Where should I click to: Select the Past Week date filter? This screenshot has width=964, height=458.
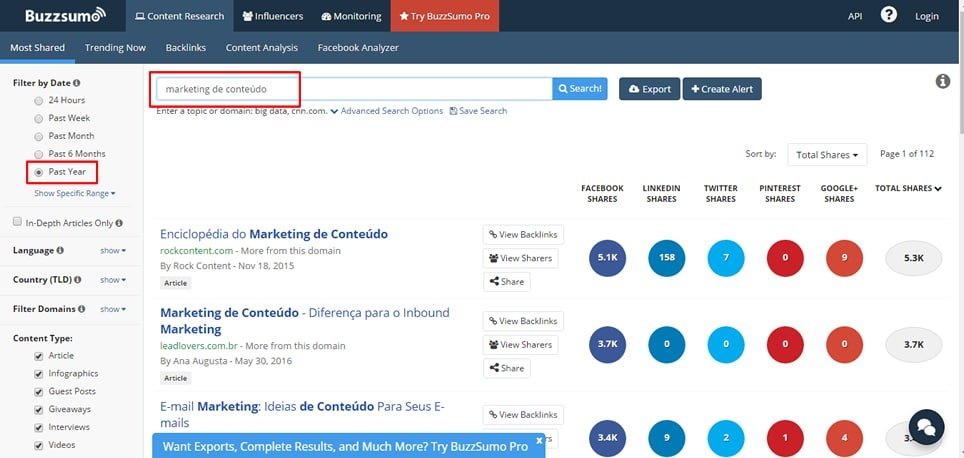coord(39,119)
